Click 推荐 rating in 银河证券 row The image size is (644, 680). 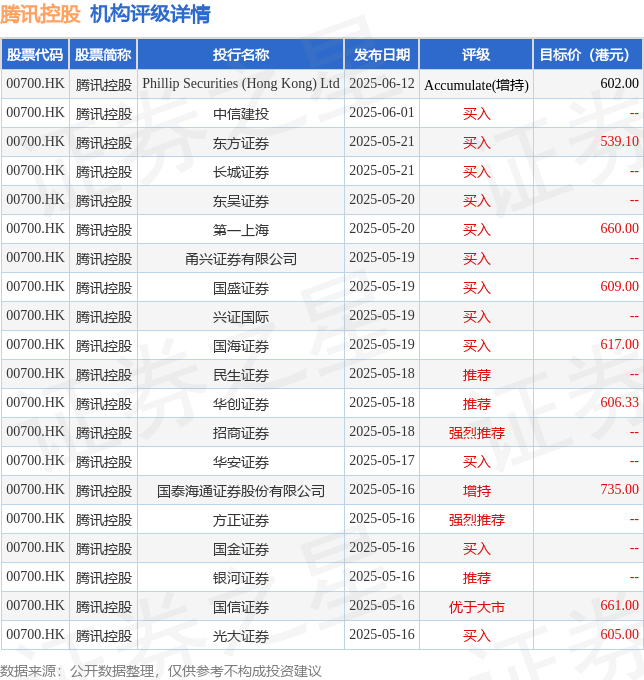[476, 579]
